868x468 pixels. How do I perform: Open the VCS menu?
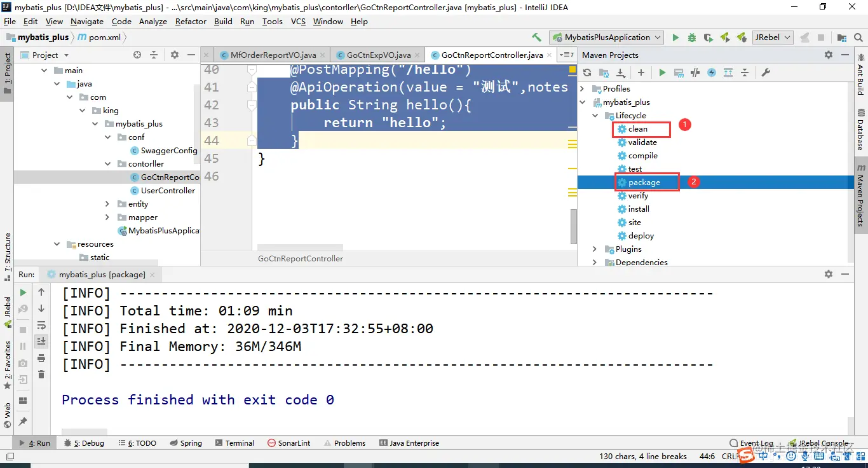298,22
